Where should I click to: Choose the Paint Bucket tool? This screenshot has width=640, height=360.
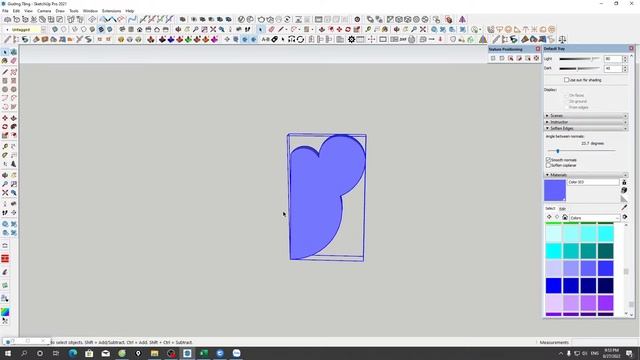click(5, 61)
